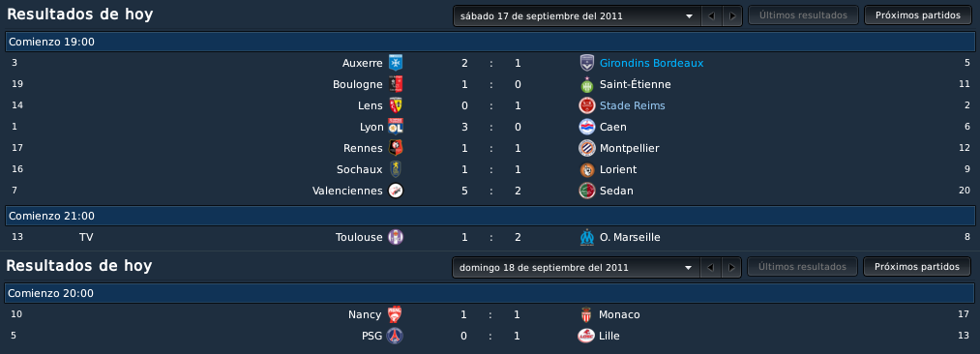The width and height of the screenshot is (980, 354).
Task: Expand the domingo 18 de septiembre date dropdown
Action: [577, 267]
